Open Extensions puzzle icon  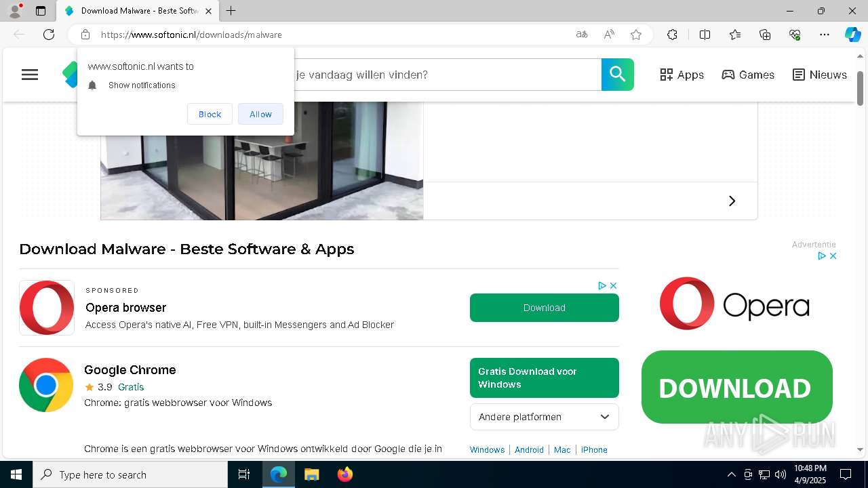coord(672,35)
